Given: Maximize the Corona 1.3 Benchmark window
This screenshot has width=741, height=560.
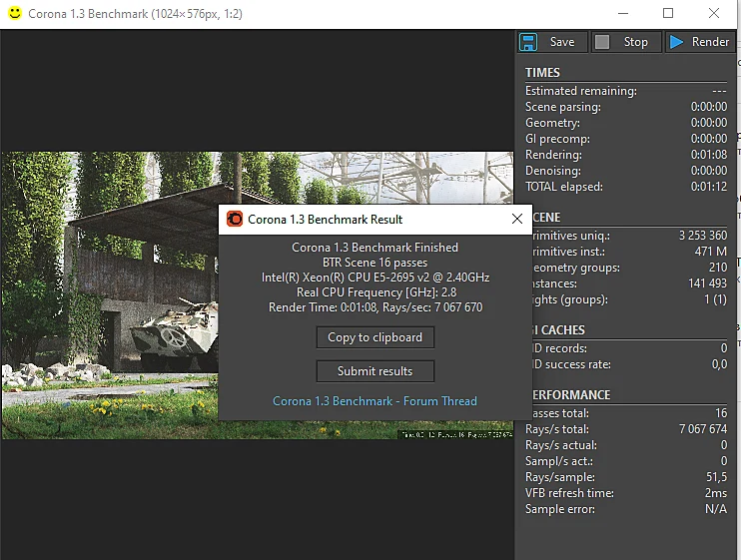Looking at the screenshot, I should (x=668, y=13).
